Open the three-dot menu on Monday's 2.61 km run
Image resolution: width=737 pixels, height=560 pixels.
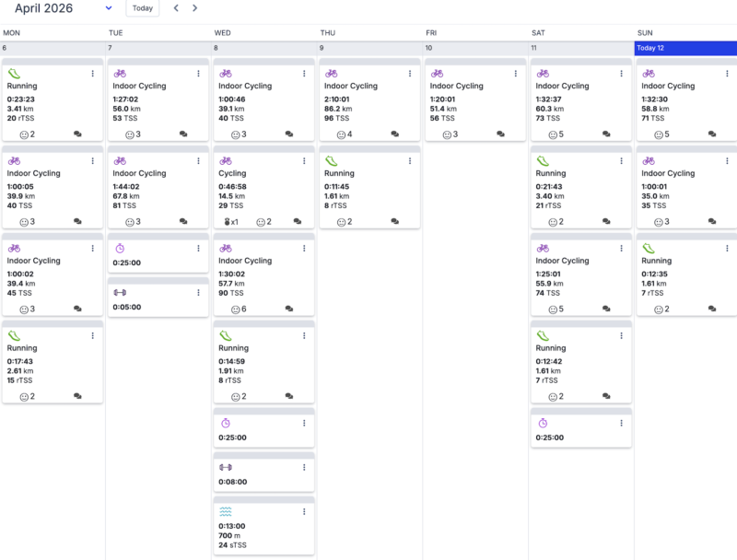[92, 336]
